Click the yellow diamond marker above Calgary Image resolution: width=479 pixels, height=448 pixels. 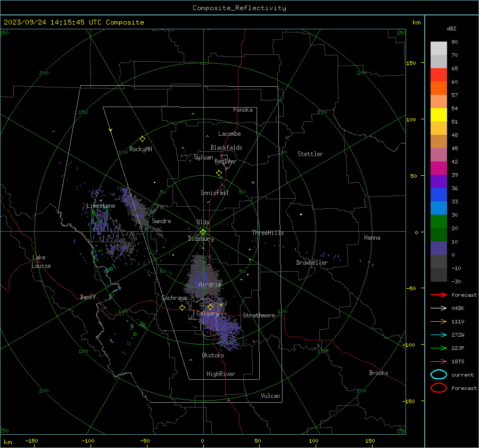[210, 307]
